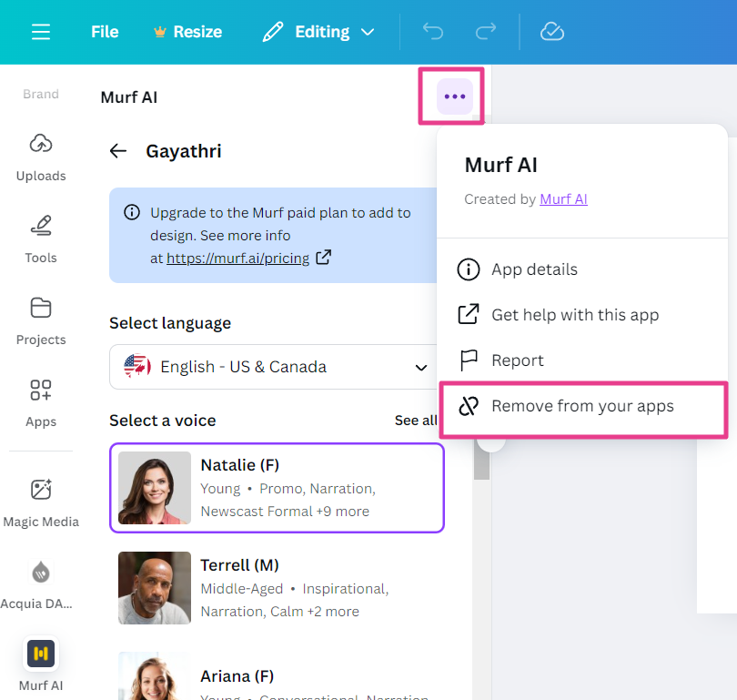Click the three-dot Murf AI options button
This screenshot has height=700, width=737.
(454, 96)
